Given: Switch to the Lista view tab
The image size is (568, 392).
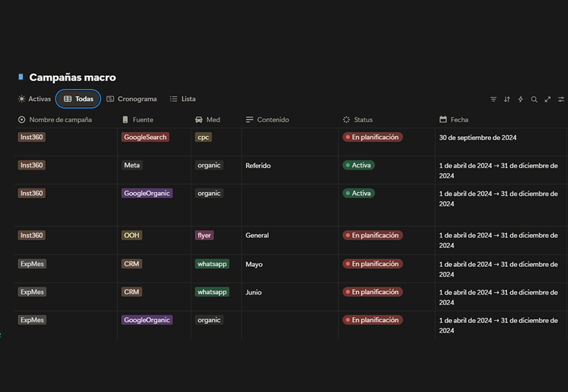Looking at the screenshot, I should (183, 99).
